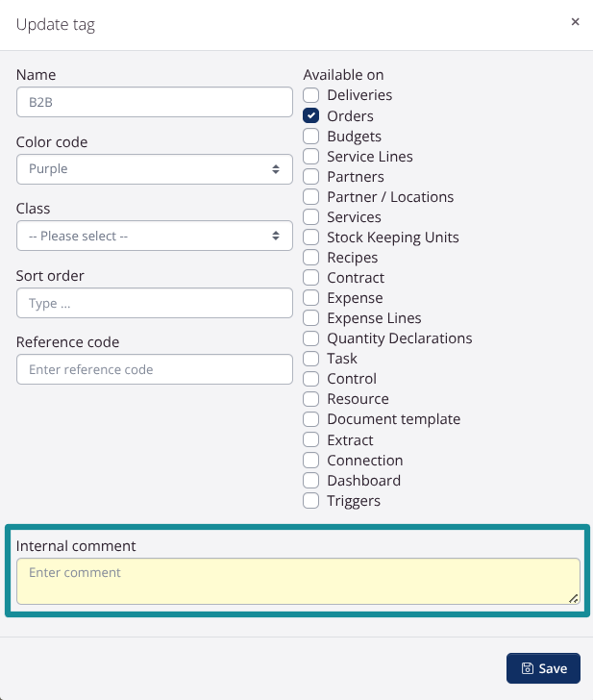
Task: Click the Sort order field
Action: pyautogui.click(x=154, y=303)
